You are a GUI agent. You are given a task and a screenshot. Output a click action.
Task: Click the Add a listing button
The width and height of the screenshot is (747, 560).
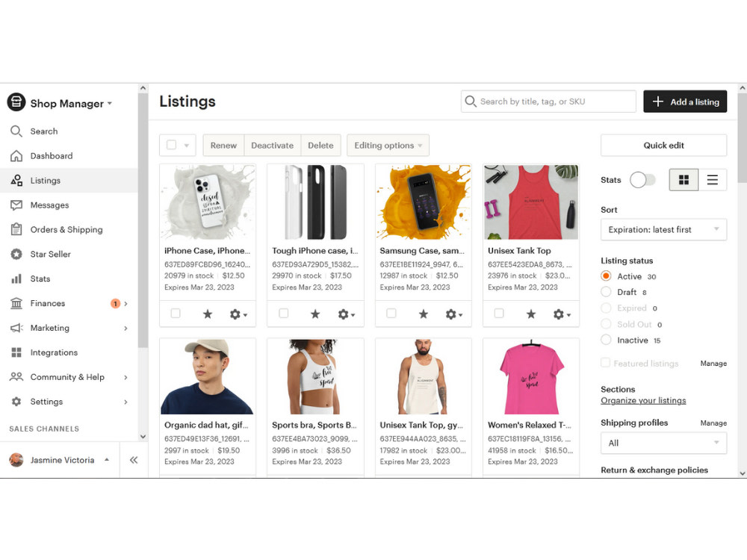point(685,102)
